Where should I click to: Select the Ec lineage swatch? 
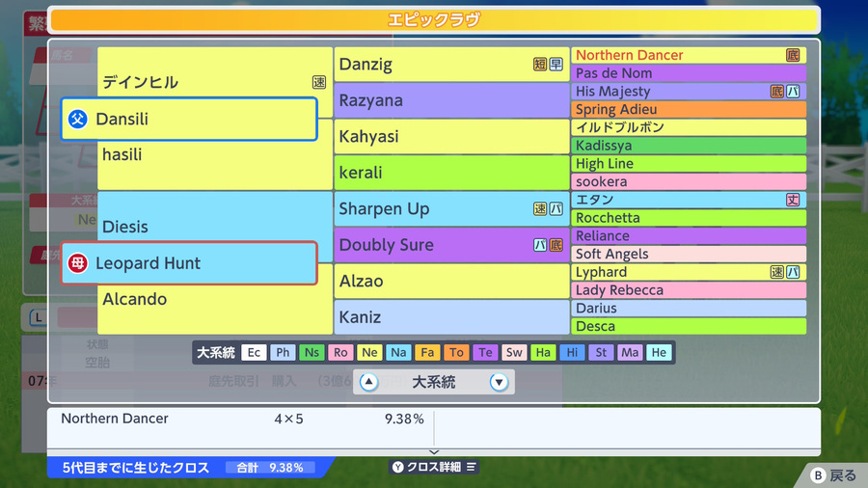pos(254,352)
